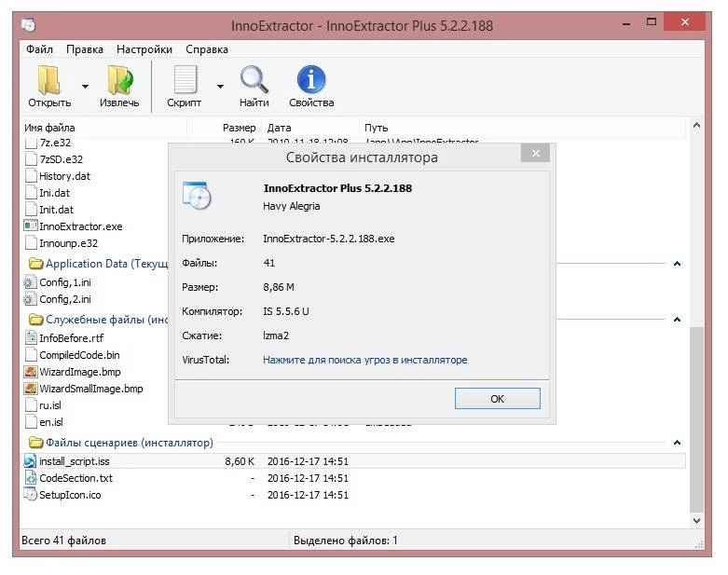This screenshot has width=728, height=575.
Task: Open the Настройки menu
Action: click(x=144, y=49)
